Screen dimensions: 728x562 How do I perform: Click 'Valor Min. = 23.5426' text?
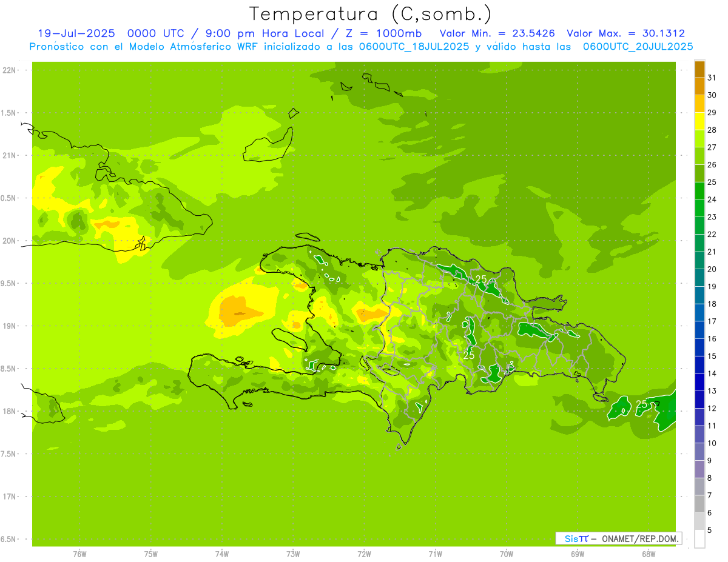click(x=497, y=33)
